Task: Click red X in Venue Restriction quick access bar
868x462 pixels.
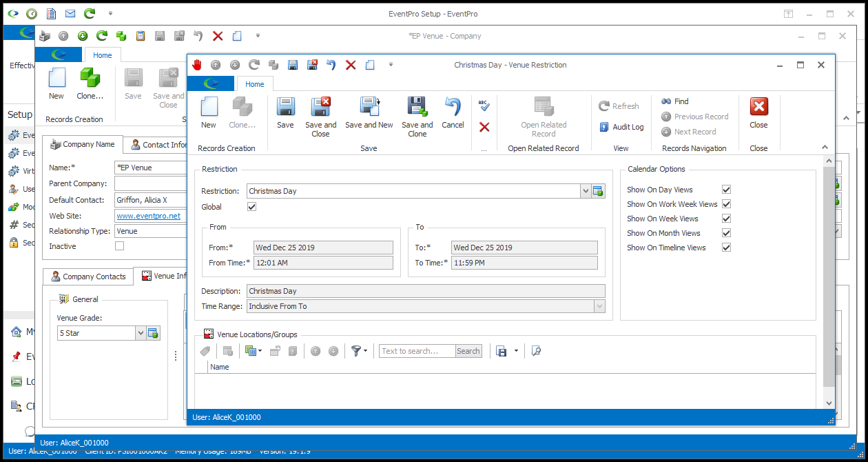Action: [351, 65]
